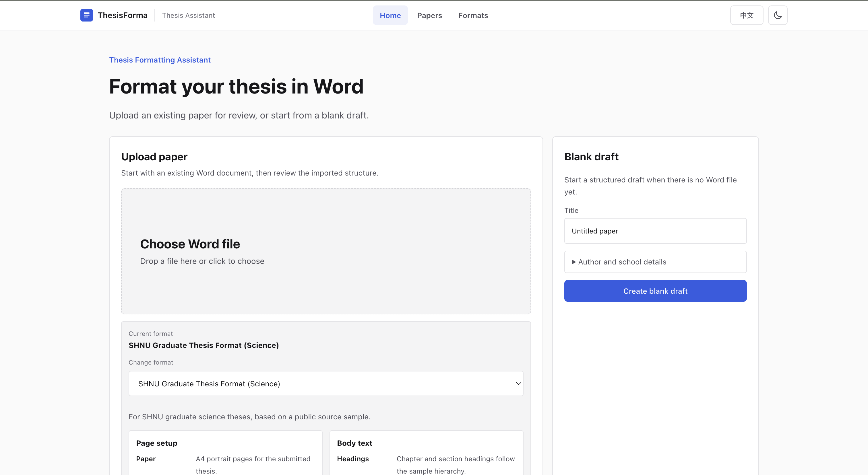Click the Blank draft heading
868x475 pixels.
(x=591, y=157)
